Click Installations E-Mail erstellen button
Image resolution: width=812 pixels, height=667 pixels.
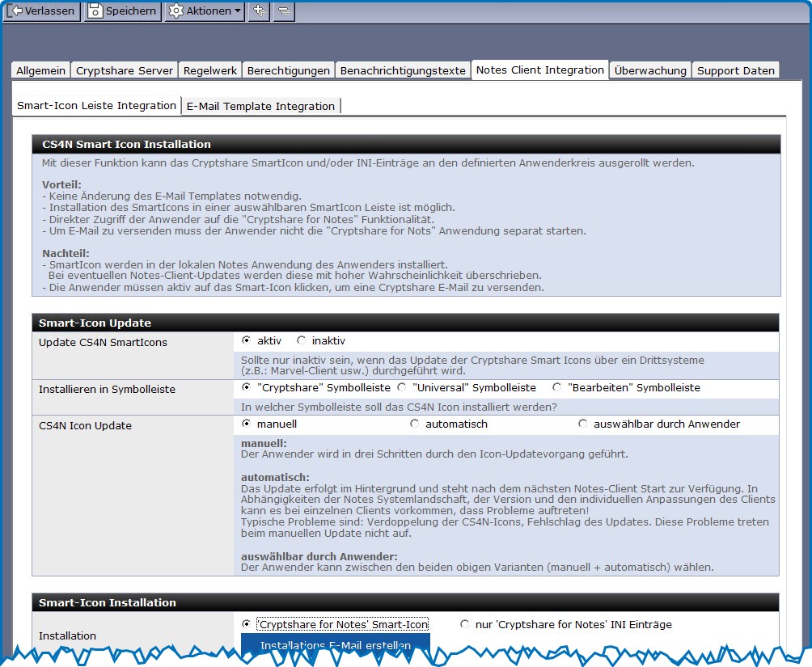click(336, 645)
